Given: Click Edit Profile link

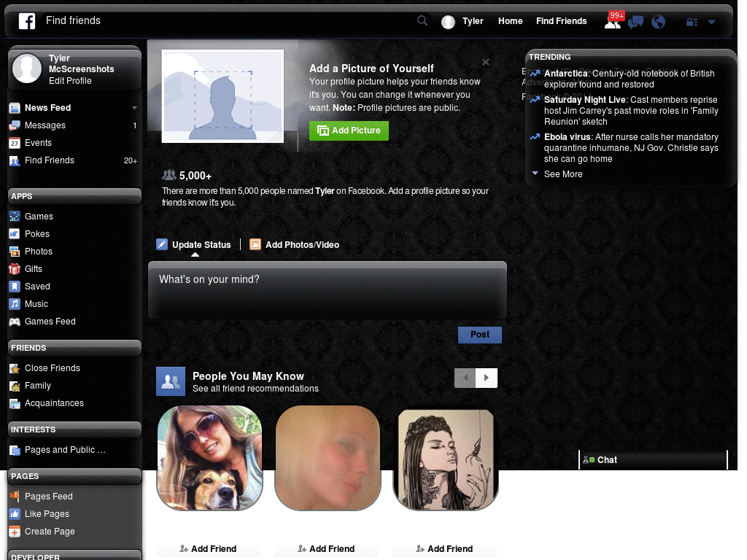Looking at the screenshot, I should (x=70, y=81).
